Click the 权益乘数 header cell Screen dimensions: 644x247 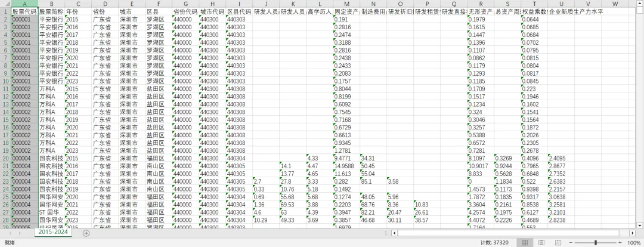(x=534, y=11)
